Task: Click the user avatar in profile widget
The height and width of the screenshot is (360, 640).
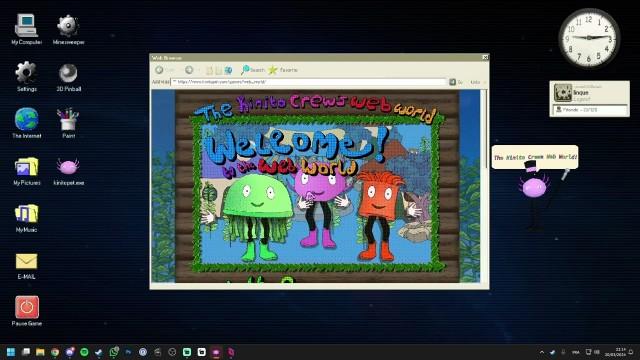Action: (x=563, y=93)
